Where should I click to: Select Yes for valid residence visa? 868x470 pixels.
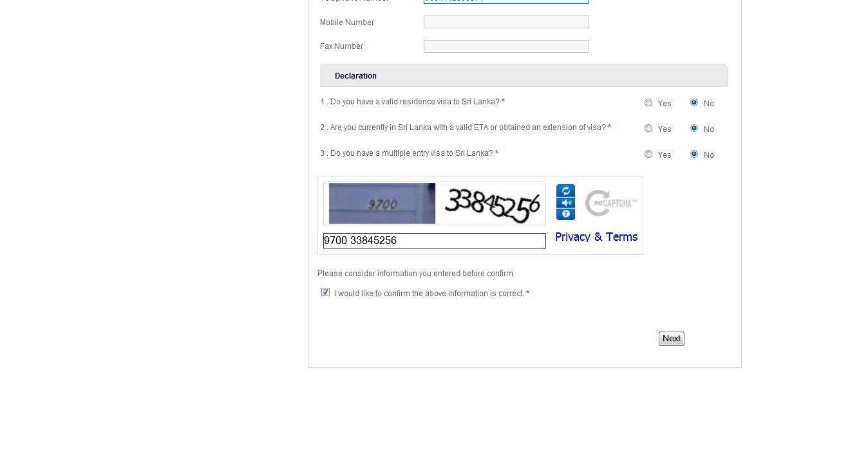tap(648, 102)
